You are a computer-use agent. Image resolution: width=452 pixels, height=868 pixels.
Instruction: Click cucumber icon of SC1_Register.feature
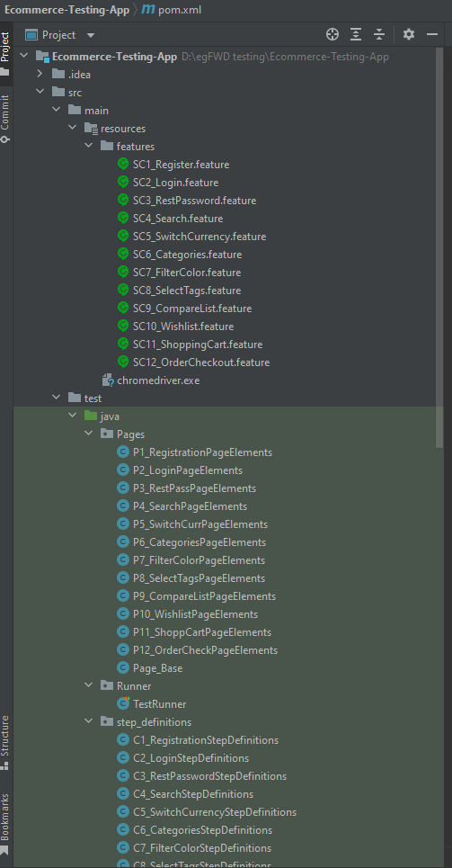click(123, 164)
